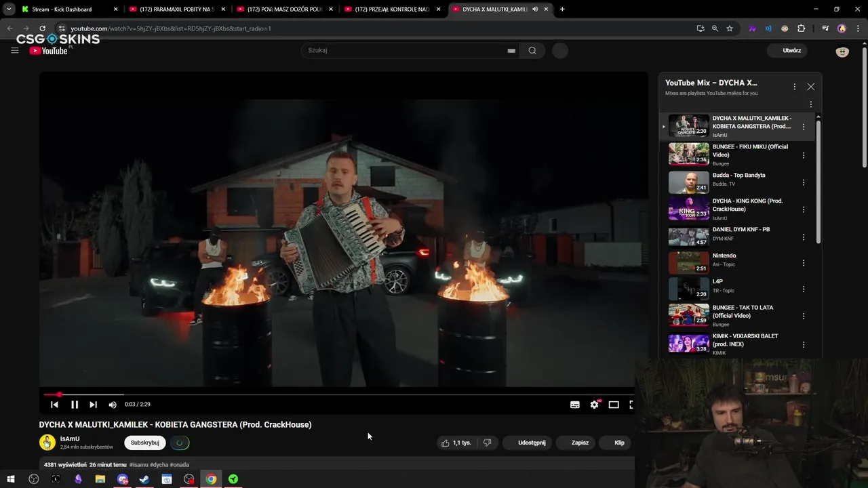Viewport: 868px width, 488px height.
Task: Select the Nintendo video title in playlist
Action: click(724, 256)
